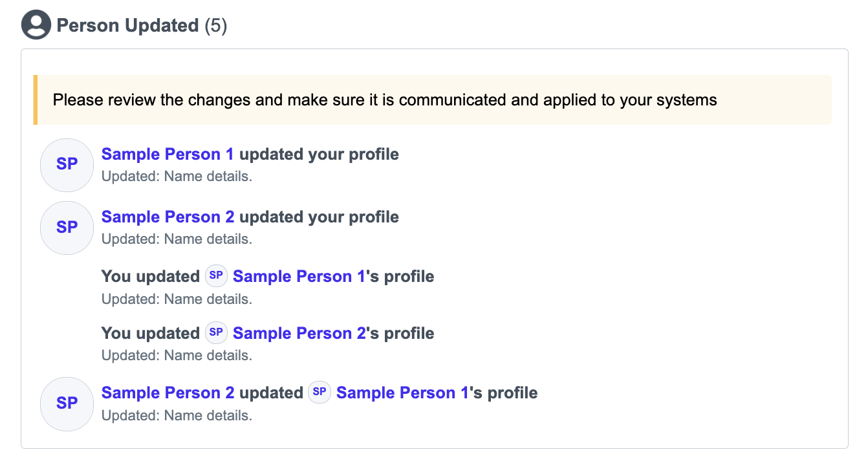Open Sample Person 1 who updated your profile
The width and height of the screenshot is (868, 463).
coord(168,155)
